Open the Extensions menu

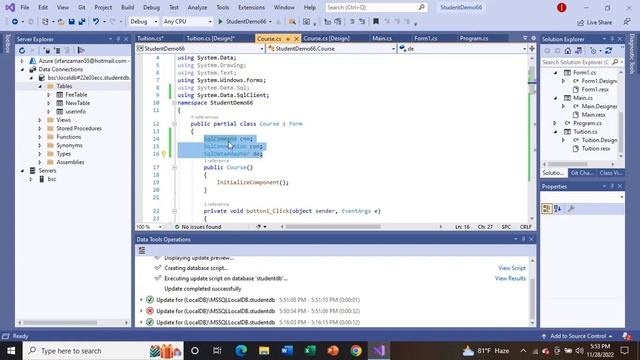[251, 7]
